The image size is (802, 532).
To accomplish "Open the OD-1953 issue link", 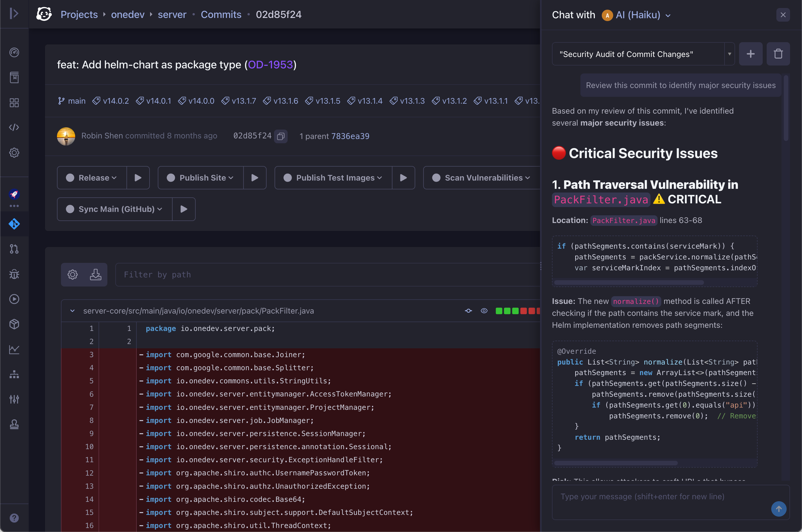I will tap(270, 64).
